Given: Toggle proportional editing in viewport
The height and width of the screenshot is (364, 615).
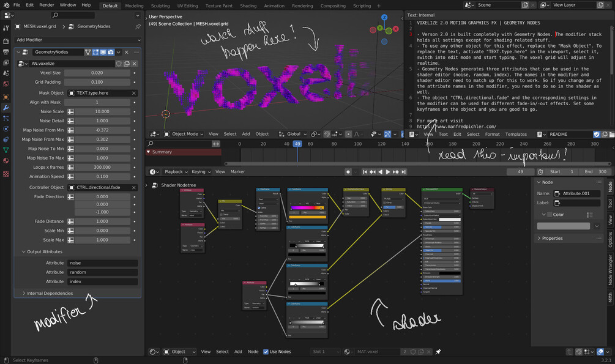Looking at the screenshot, I should (348, 134).
